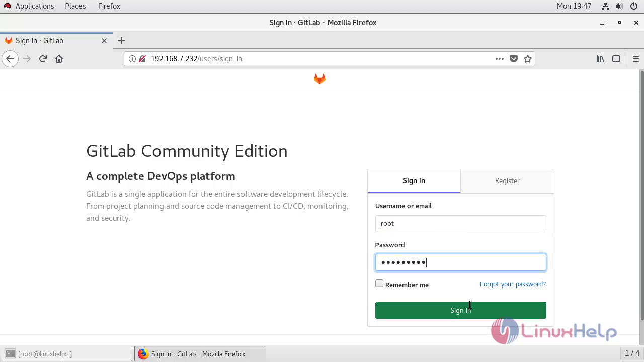Open the Firefox home page icon
This screenshot has width=644, height=362.
point(59,59)
